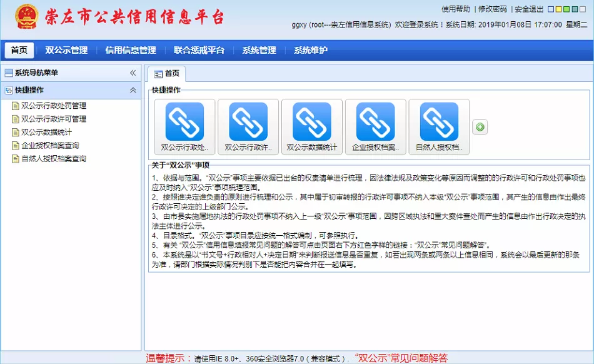
Task: Collapse the 快捷操作 sidebar section
Action: pyautogui.click(x=133, y=90)
